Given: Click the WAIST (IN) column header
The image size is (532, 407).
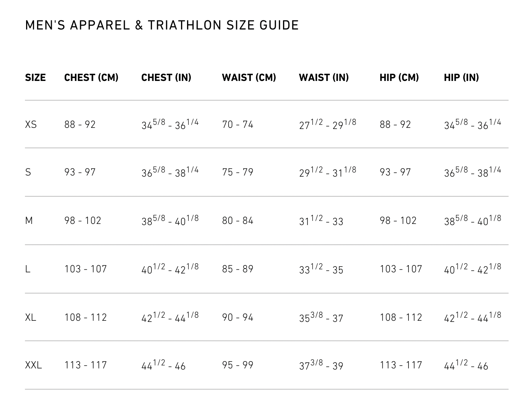Looking at the screenshot, I should (x=323, y=78).
